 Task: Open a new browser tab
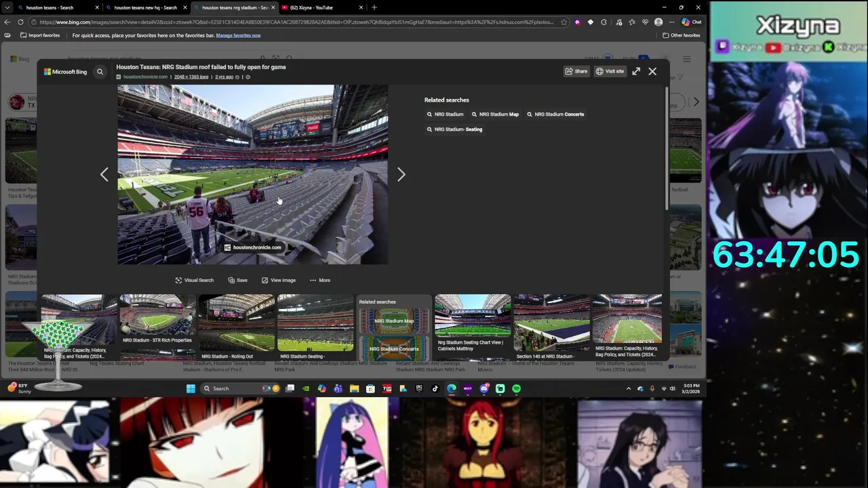[374, 7]
